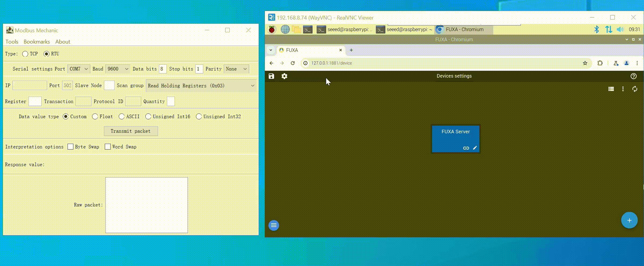Click the Data bits field

click(x=163, y=69)
